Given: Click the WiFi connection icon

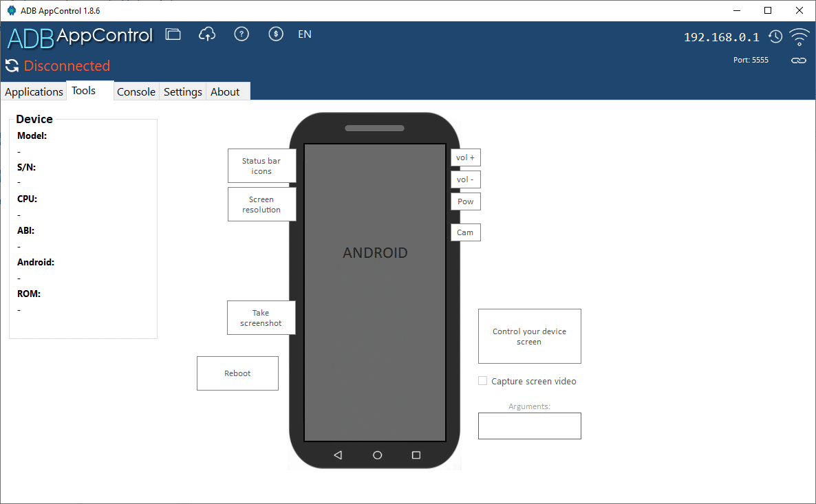Looking at the screenshot, I should point(799,38).
